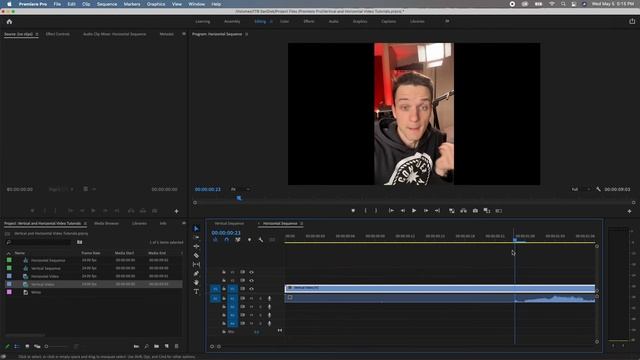Toggle lock on V3 track
Screen dimensions: 640x360
(224, 272)
